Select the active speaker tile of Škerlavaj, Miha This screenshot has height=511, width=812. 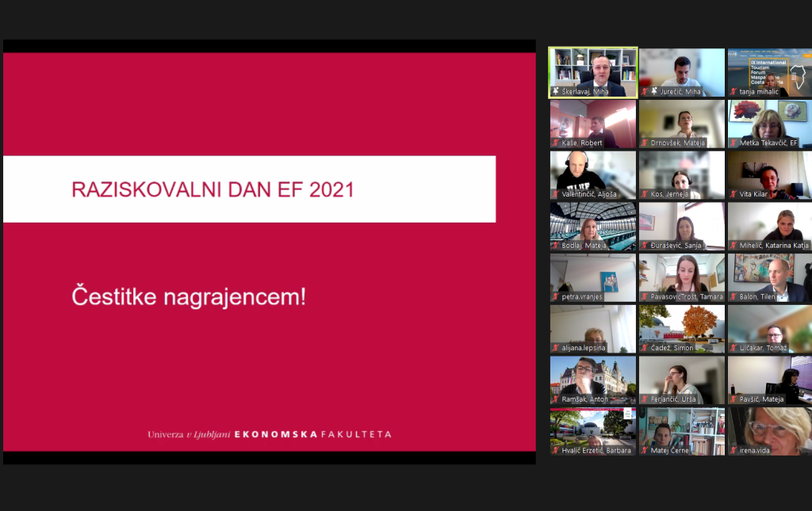pos(593,70)
